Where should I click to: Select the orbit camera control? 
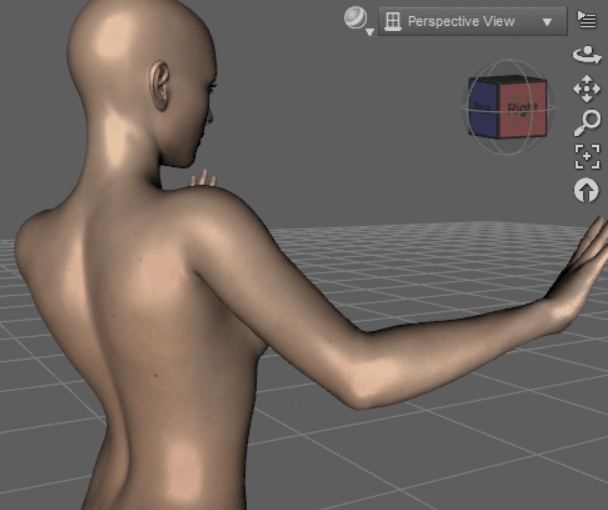(x=587, y=55)
